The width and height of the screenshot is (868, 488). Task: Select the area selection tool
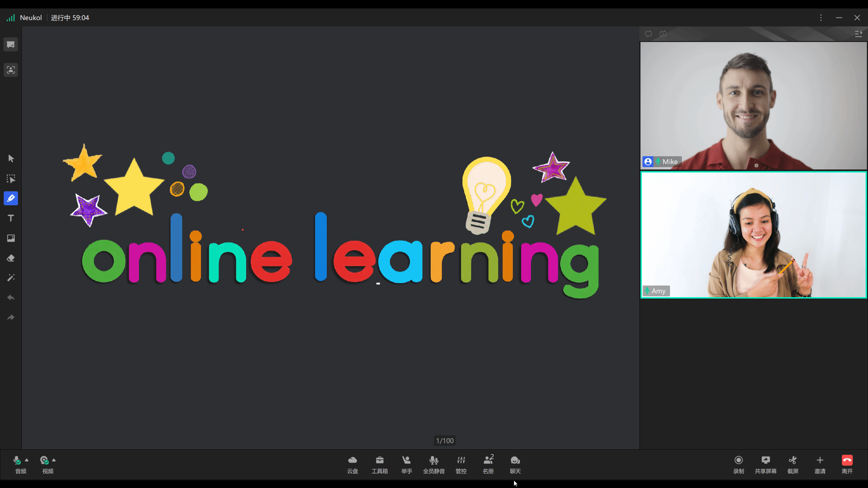coord(11,179)
